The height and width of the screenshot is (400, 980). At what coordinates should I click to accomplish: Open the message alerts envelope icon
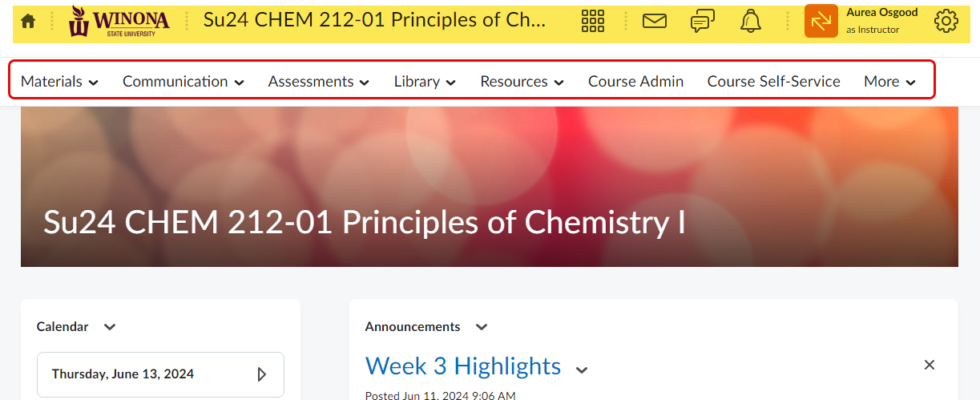[x=655, y=22]
